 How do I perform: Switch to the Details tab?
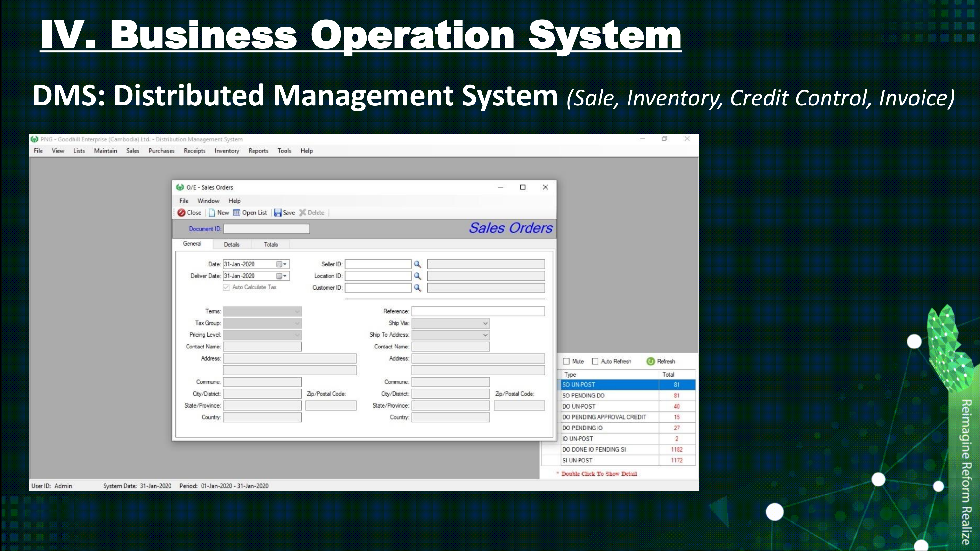pyautogui.click(x=232, y=245)
